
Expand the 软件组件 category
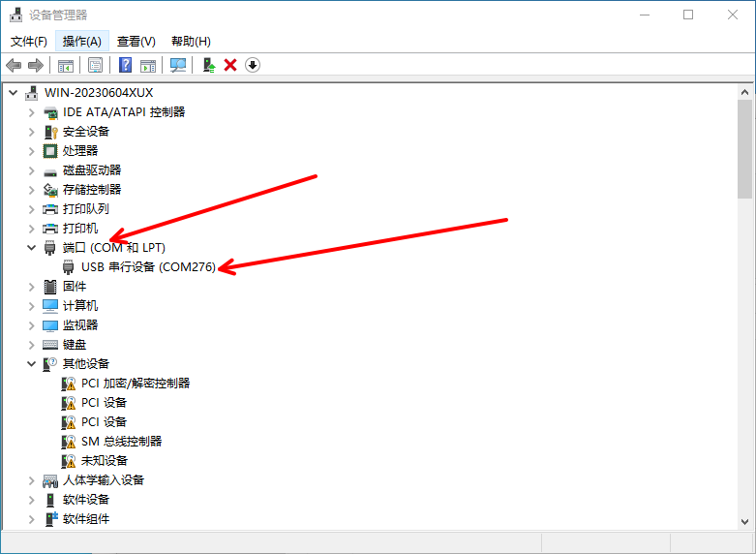31,519
